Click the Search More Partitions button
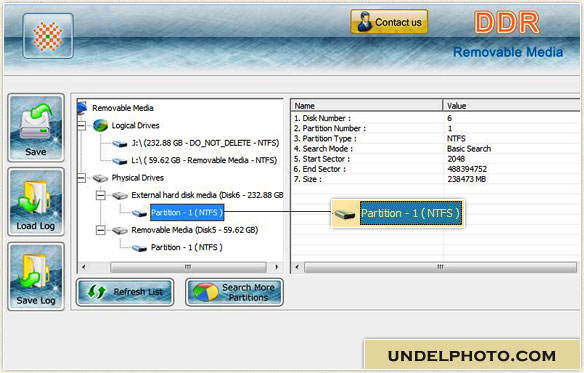The height and width of the screenshot is (373, 584). coord(234,292)
